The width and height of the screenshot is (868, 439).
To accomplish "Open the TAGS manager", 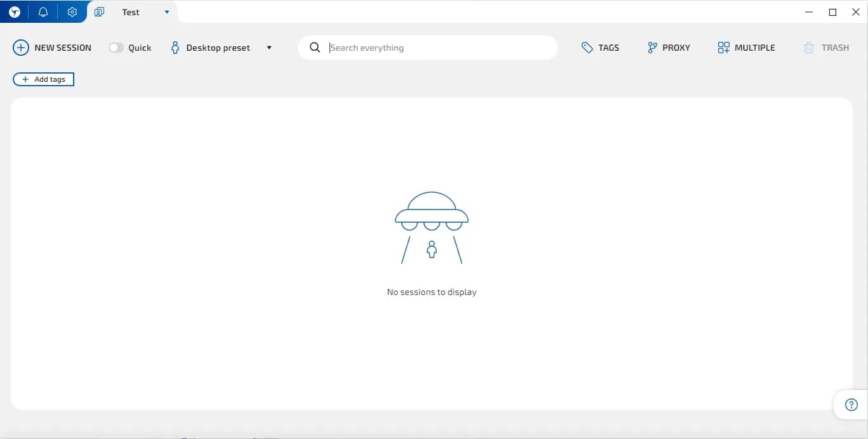I will click(x=600, y=48).
